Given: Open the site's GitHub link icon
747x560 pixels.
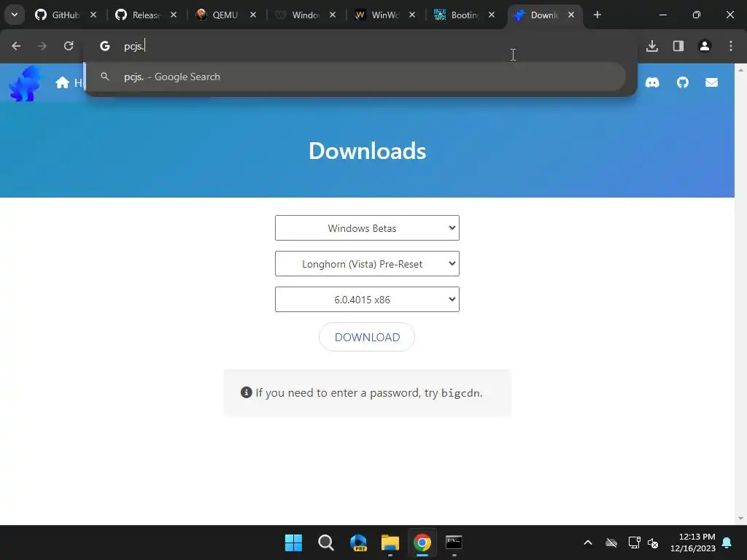Looking at the screenshot, I should click(683, 83).
